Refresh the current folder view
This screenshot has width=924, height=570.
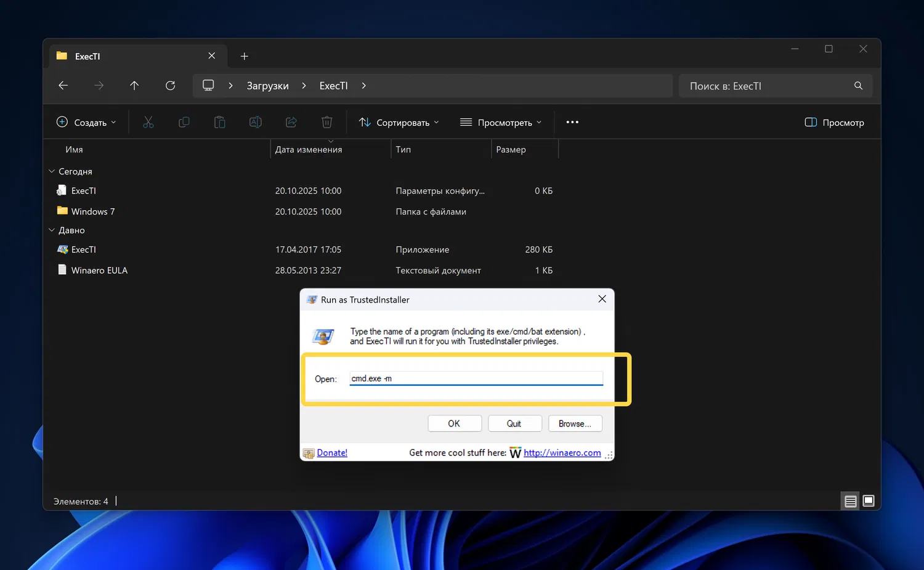pos(171,86)
